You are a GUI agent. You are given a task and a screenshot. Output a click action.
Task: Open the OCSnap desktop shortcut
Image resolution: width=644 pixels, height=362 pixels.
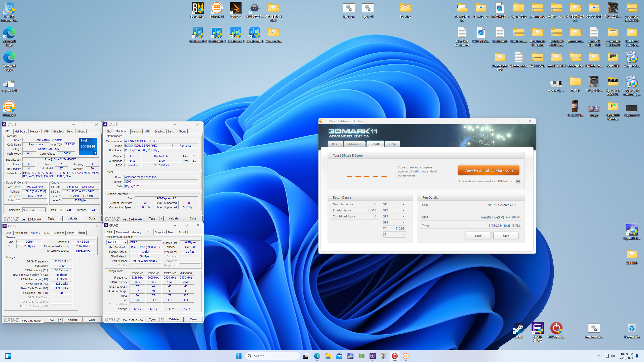[x=556, y=331]
